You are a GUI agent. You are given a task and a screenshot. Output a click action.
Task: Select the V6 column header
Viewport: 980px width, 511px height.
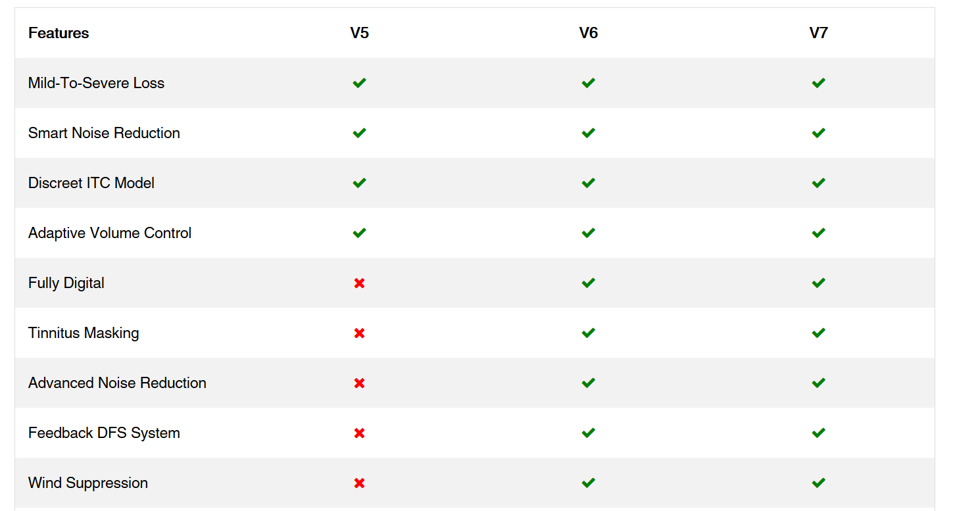click(588, 33)
